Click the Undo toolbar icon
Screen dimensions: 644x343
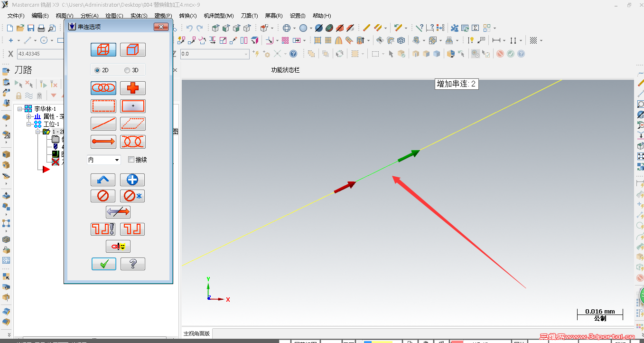click(189, 28)
